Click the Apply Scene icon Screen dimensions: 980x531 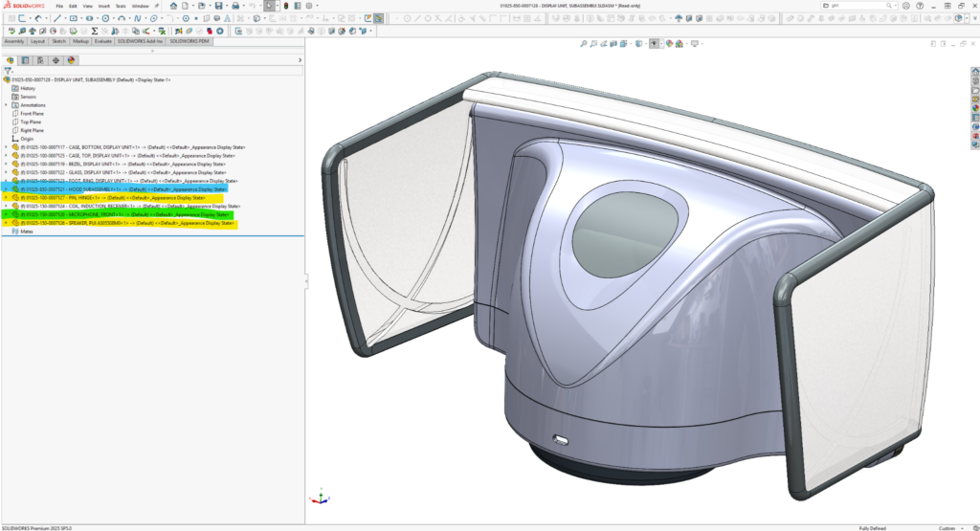[679, 44]
